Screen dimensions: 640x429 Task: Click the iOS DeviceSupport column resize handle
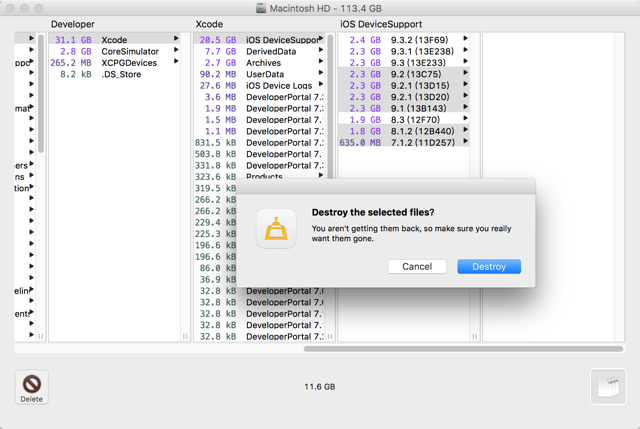[x=474, y=336]
